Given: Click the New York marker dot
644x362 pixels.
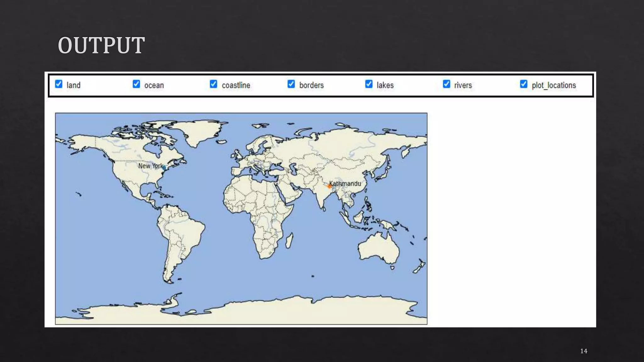Looking at the screenshot, I should tap(164, 168).
